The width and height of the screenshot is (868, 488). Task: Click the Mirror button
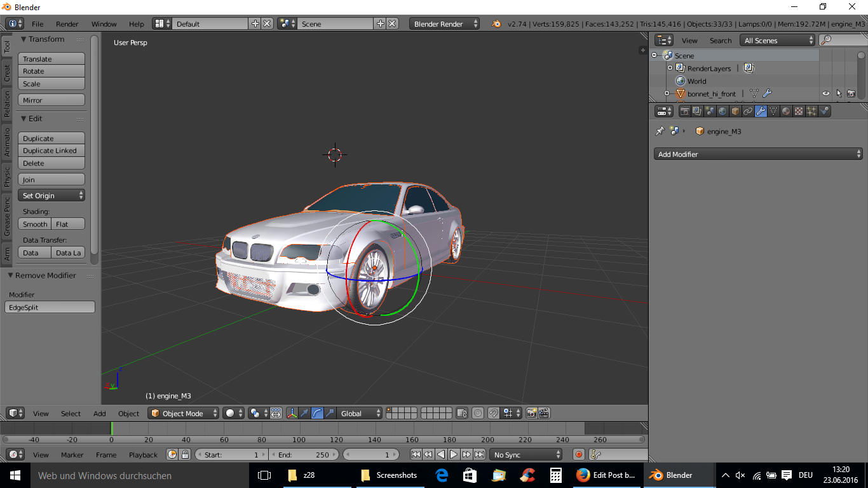click(51, 100)
